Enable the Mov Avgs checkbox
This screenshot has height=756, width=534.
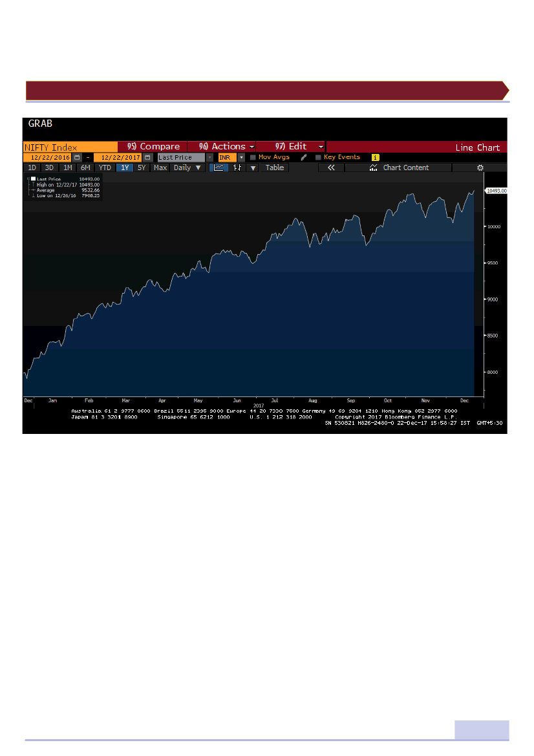(253, 157)
